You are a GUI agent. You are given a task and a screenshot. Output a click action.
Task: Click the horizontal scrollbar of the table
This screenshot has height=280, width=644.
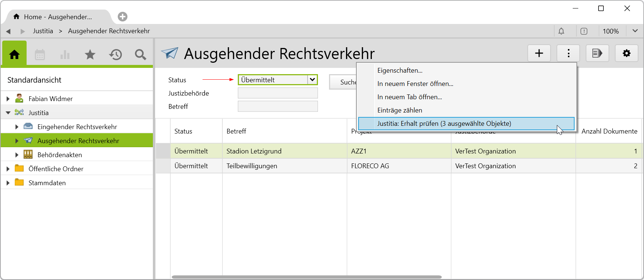click(x=306, y=277)
